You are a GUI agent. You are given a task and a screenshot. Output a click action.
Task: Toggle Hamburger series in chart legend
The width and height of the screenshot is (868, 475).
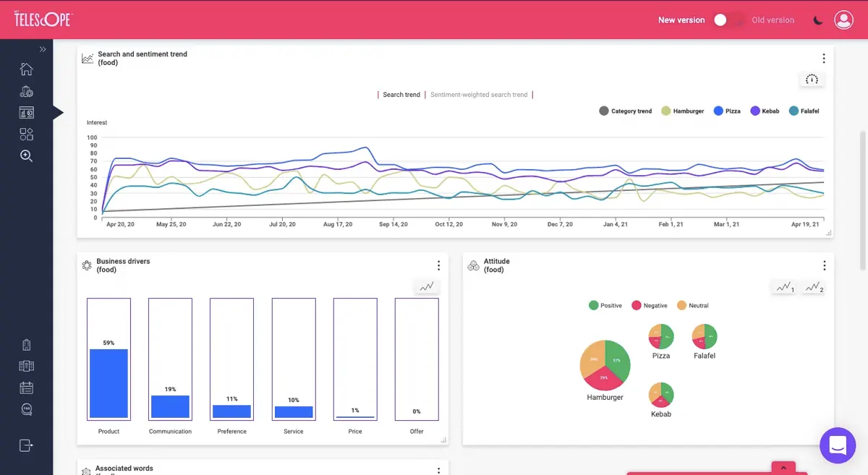tap(682, 111)
